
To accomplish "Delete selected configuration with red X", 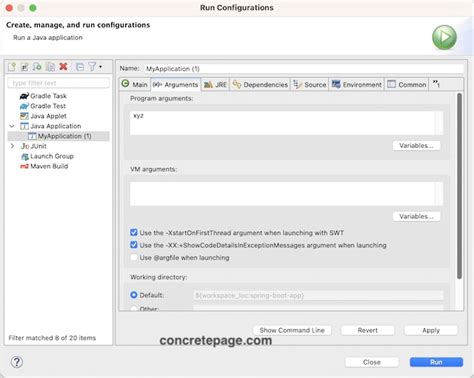I will pyautogui.click(x=63, y=67).
